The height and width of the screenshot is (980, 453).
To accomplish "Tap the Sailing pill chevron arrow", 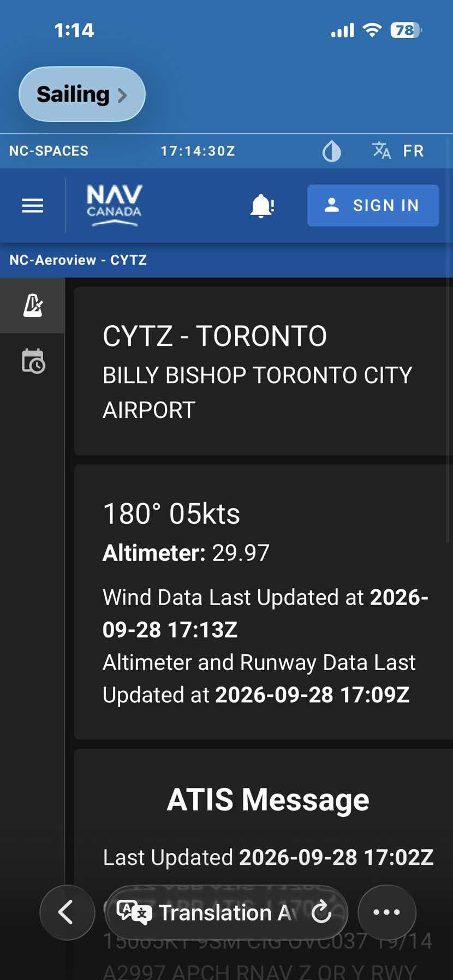I will pos(122,95).
